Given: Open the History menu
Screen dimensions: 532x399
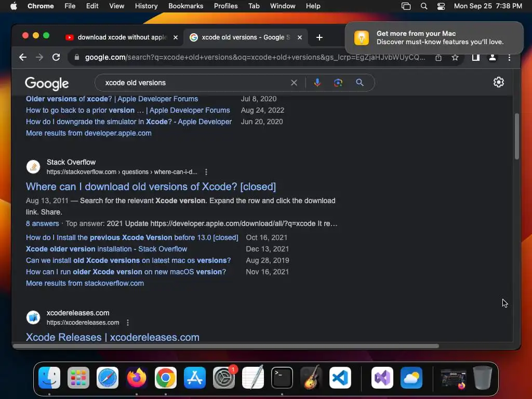Looking at the screenshot, I should tap(146, 6).
